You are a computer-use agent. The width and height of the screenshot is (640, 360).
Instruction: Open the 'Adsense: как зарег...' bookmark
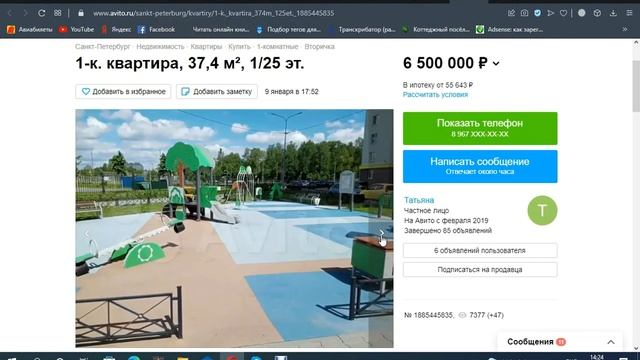(x=510, y=29)
